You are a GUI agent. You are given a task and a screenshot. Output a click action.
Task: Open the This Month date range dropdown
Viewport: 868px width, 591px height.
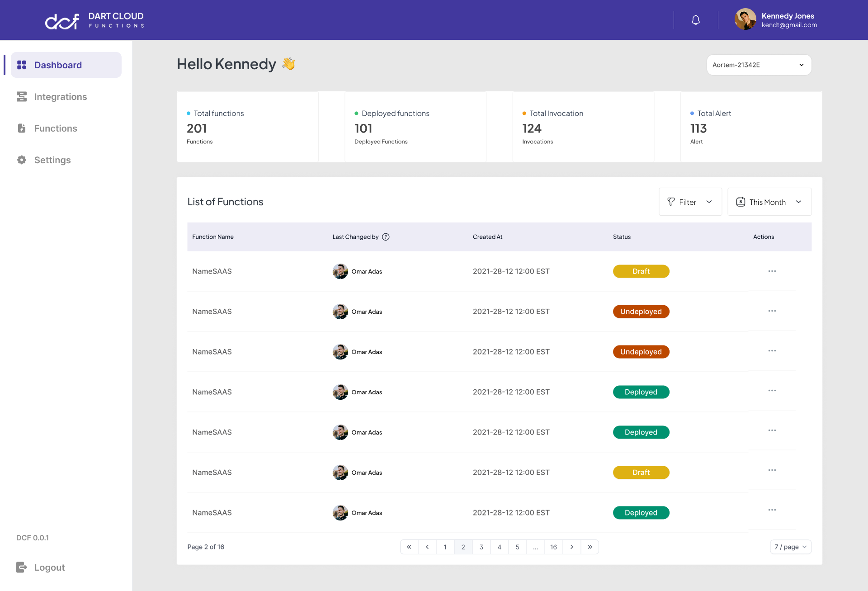point(769,202)
